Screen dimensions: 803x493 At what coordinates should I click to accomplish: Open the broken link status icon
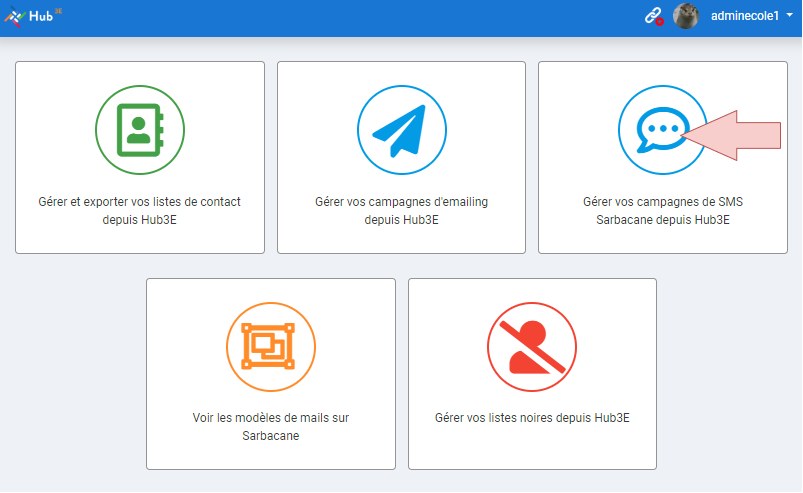(x=654, y=16)
